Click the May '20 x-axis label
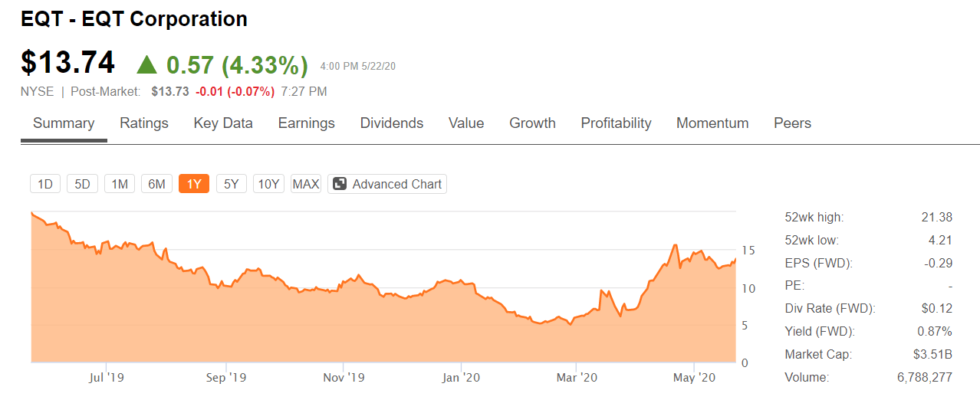 point(694,378)
